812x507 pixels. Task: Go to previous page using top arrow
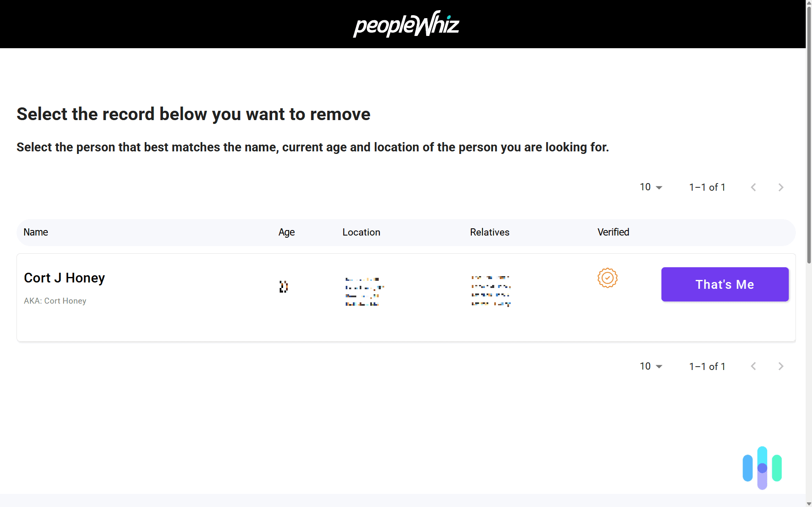753,187
